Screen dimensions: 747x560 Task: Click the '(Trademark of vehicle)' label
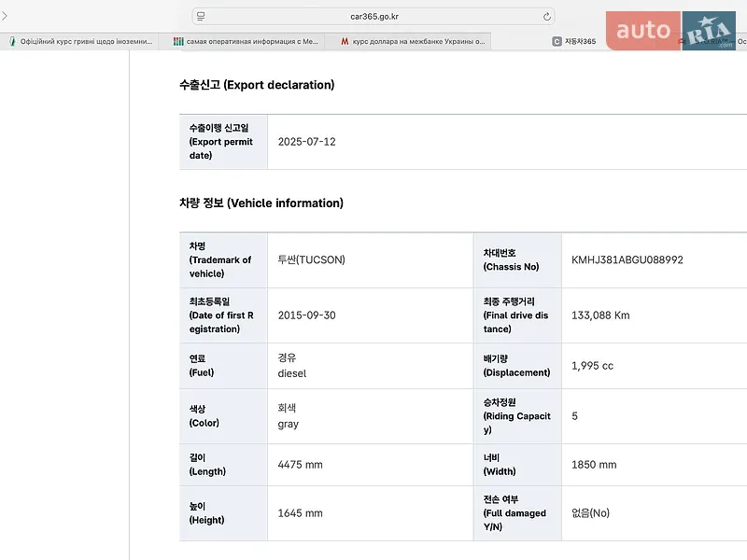[220, 267]
